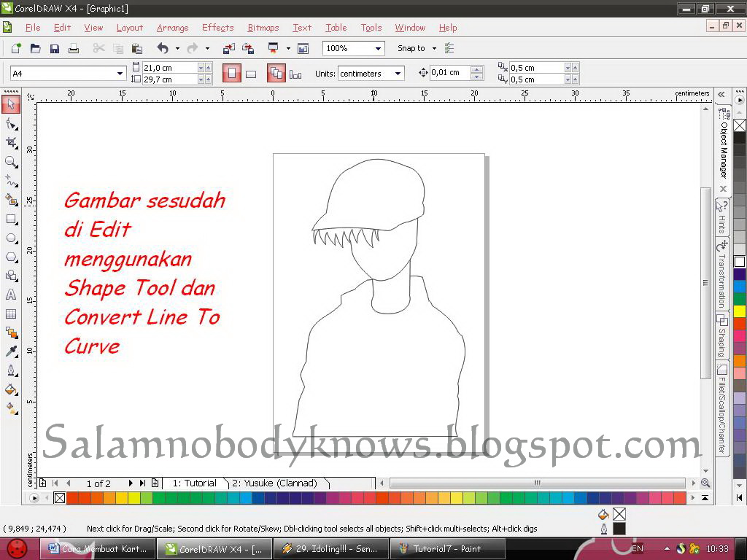Choose the Eyedropper tool
The image size is (747, 560).
(11, 351)
